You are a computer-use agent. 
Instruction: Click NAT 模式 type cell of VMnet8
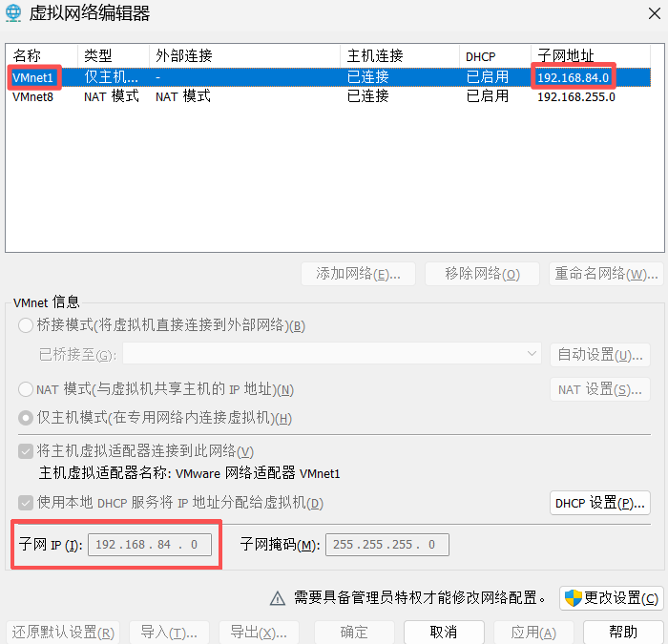(112, 96)
